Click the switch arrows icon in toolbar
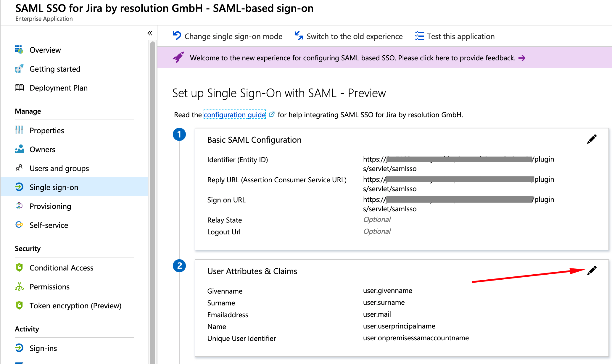Image resolution: width=612 pixels, height=364 pixels. (x=299, y=36)
